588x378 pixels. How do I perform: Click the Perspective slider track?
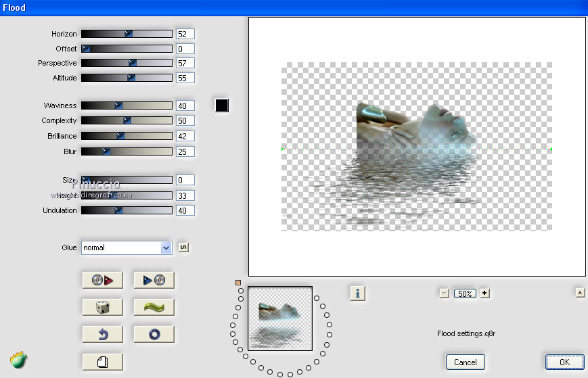127,63
